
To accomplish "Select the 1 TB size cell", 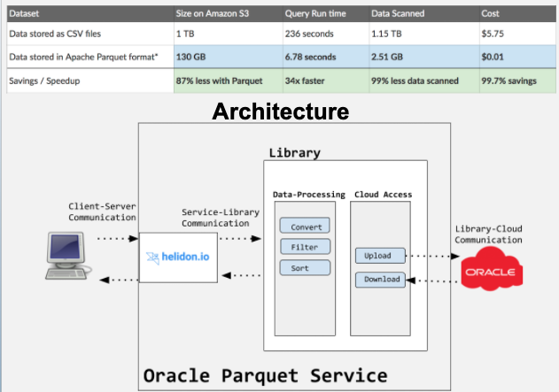I will pos(229,34).
